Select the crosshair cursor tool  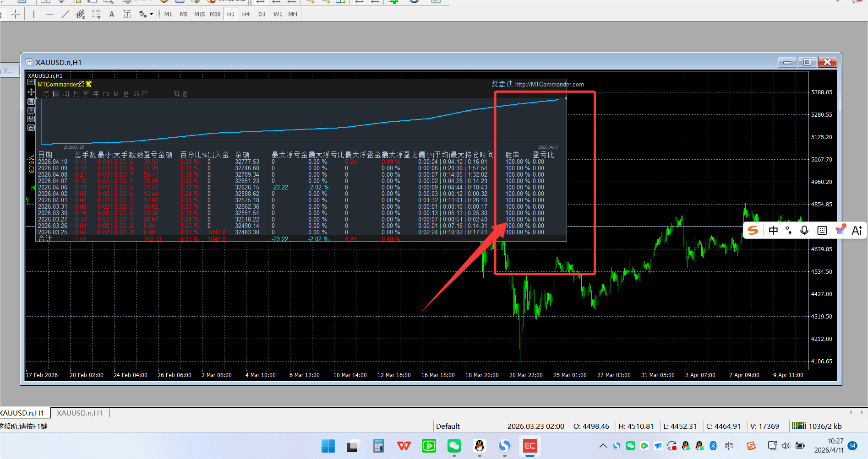click(x=16, y=14)
